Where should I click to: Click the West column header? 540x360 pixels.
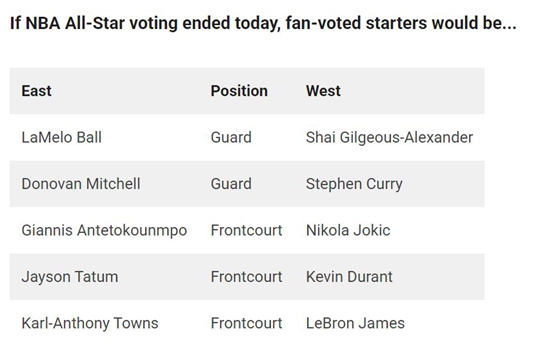click(323, 91)
